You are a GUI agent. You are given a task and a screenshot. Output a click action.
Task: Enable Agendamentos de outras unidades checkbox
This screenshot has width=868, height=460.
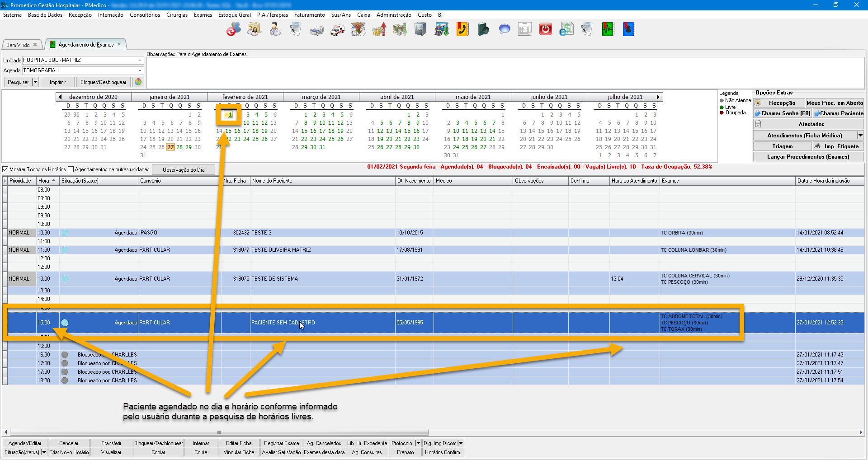[71, 169]
